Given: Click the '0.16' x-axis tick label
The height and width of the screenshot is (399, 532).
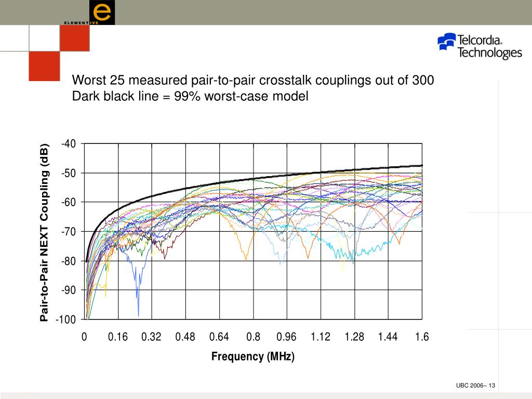Looking at the screenshot, I should [118, 337].
